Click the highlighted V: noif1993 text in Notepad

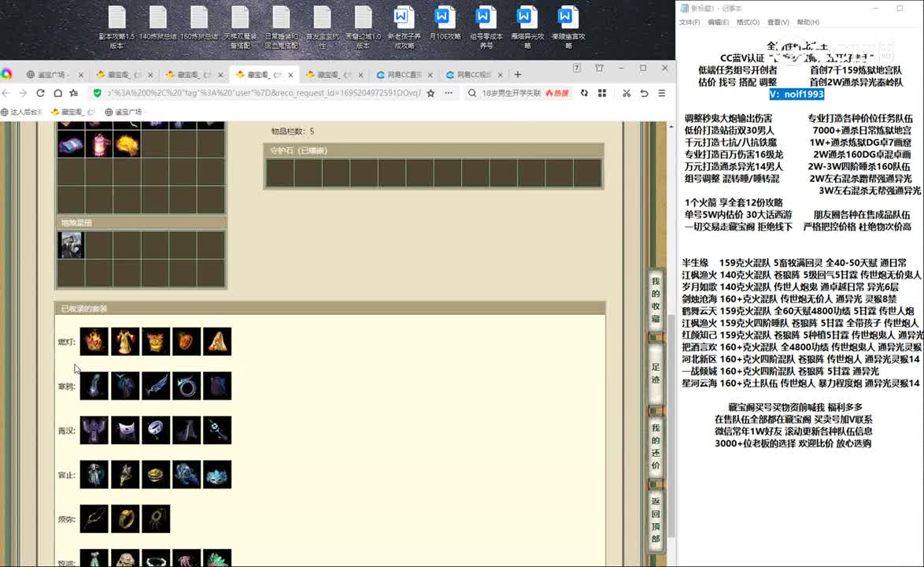tap(796, 94)
